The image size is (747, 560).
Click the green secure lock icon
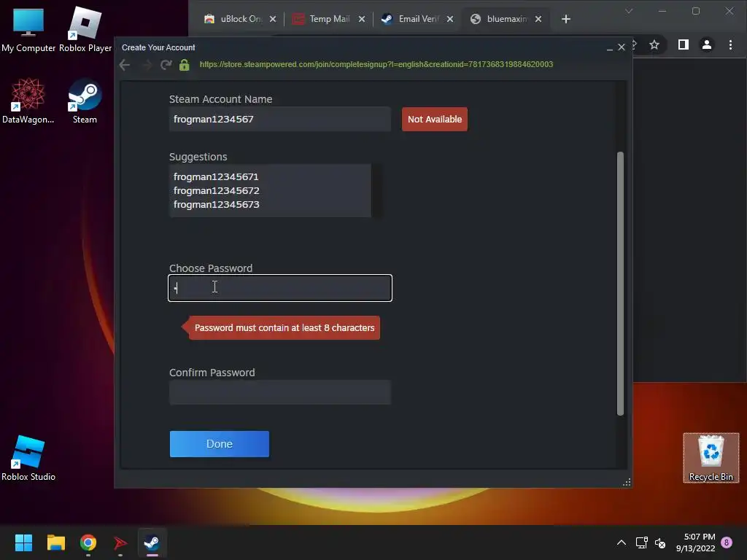click(x=185, y=65)
